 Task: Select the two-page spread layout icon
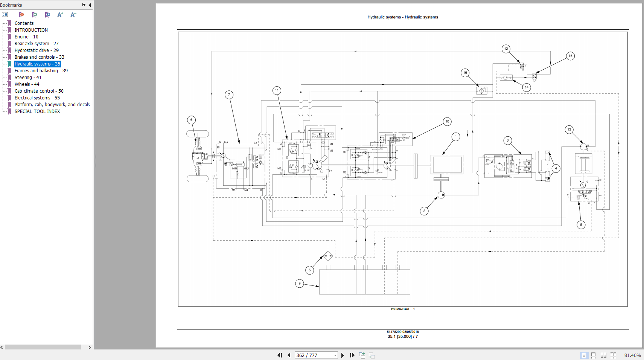click(x=604, y=355)
